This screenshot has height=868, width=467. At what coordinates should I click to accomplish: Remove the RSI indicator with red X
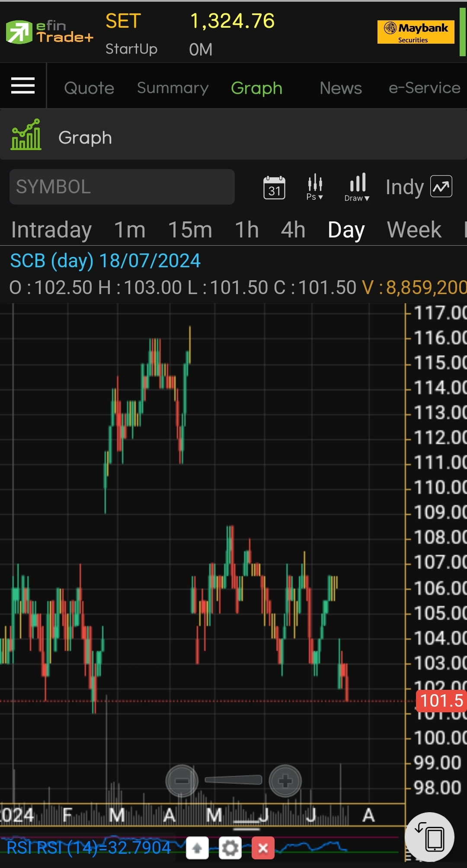click(x=263, y=848)
